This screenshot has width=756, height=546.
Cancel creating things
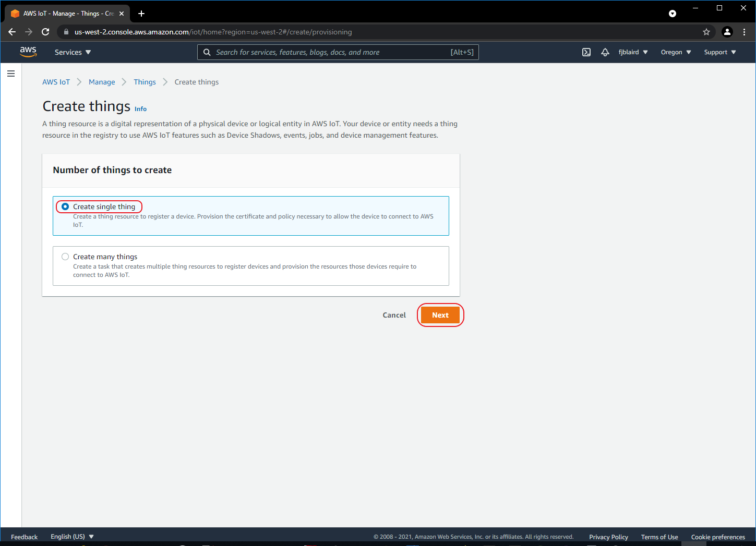tap(394, 315)
